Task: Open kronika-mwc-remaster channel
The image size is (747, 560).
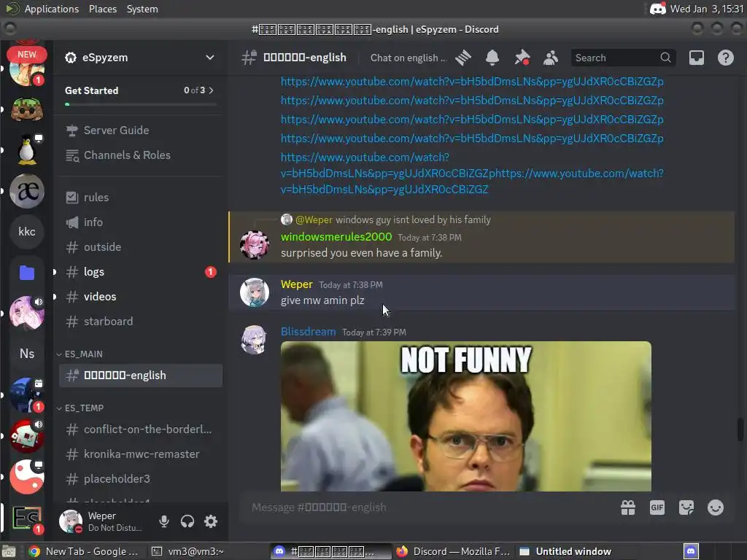Action: (139, 454)
